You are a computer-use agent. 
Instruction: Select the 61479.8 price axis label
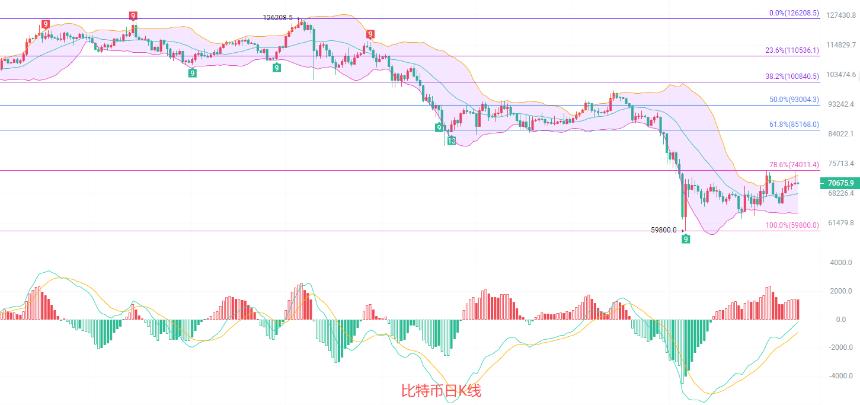(841, 222)
